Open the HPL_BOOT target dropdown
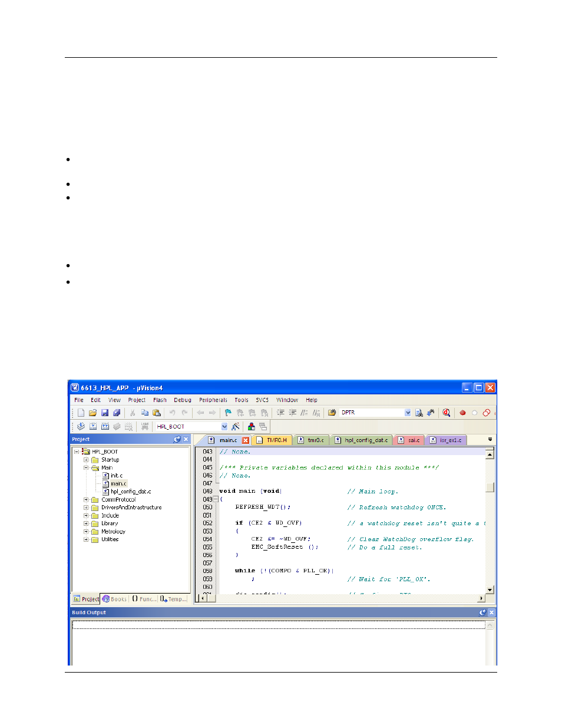Screen dimensions: 562x728 [224, 426]
